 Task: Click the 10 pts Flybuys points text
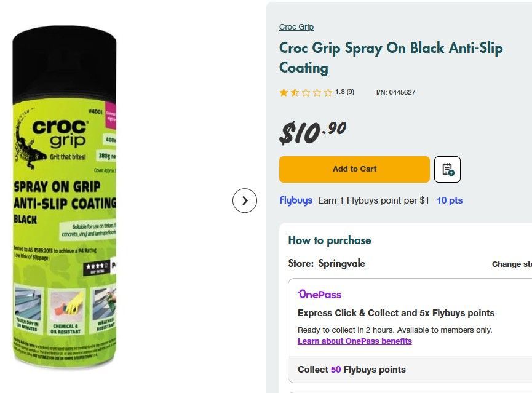(450, 200)
